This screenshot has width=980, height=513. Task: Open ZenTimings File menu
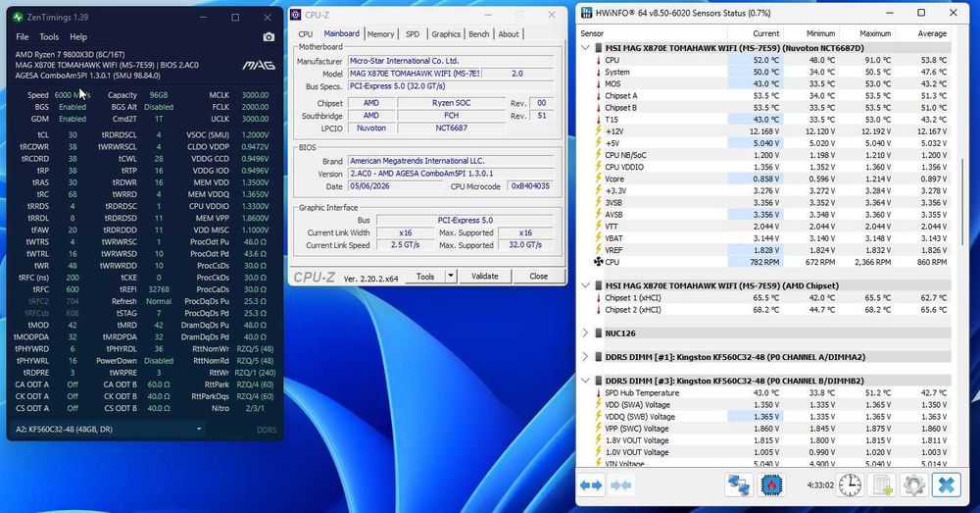pos(23,37)
